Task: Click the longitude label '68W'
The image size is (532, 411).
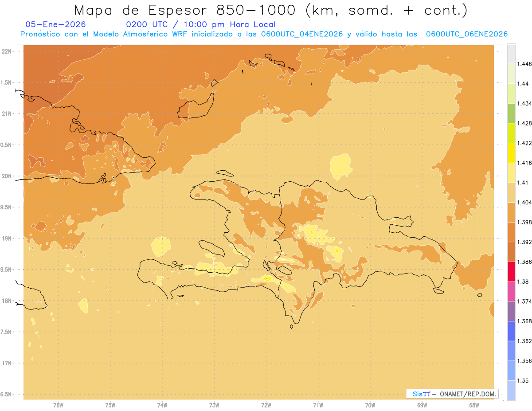Action: 474,405
